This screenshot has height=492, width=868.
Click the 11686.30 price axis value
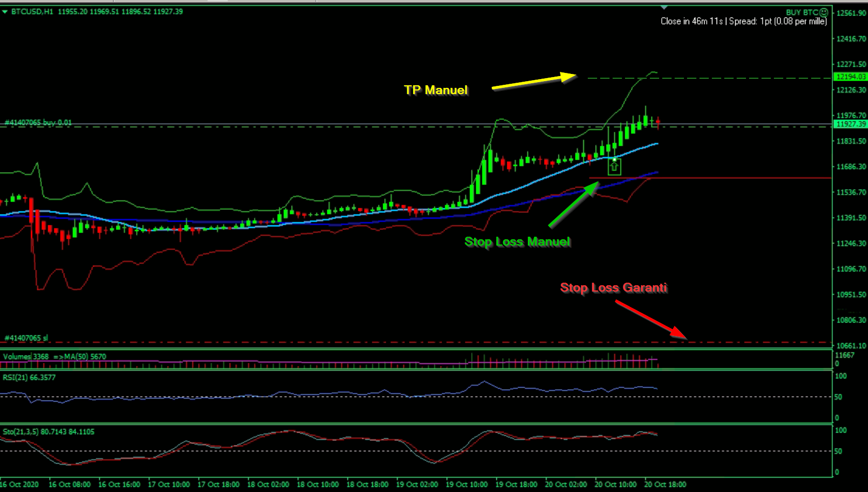coord(851,166)
